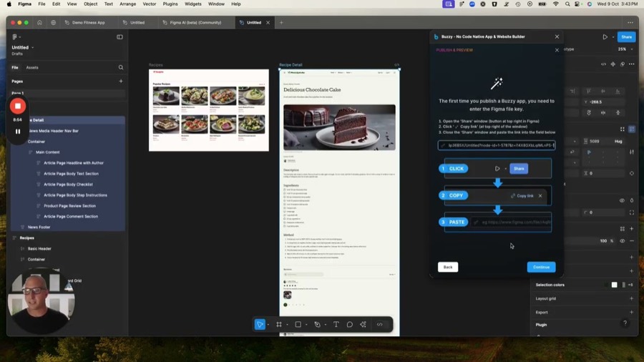This screenshot has height=362, width=644.
Task: Toggle independent corners icon
Action: coord(632,212)
